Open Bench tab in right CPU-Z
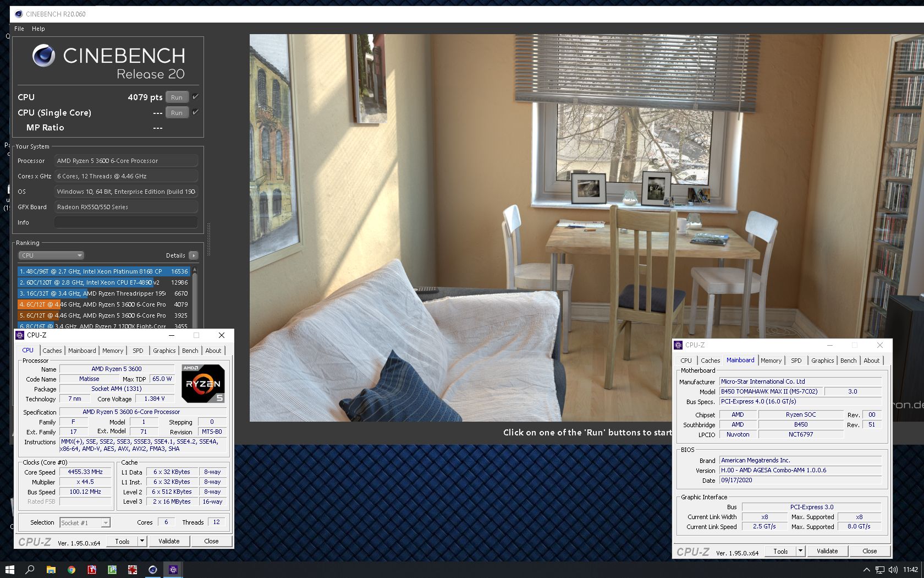This screenshot has width=924, height=578. point(849,361)
